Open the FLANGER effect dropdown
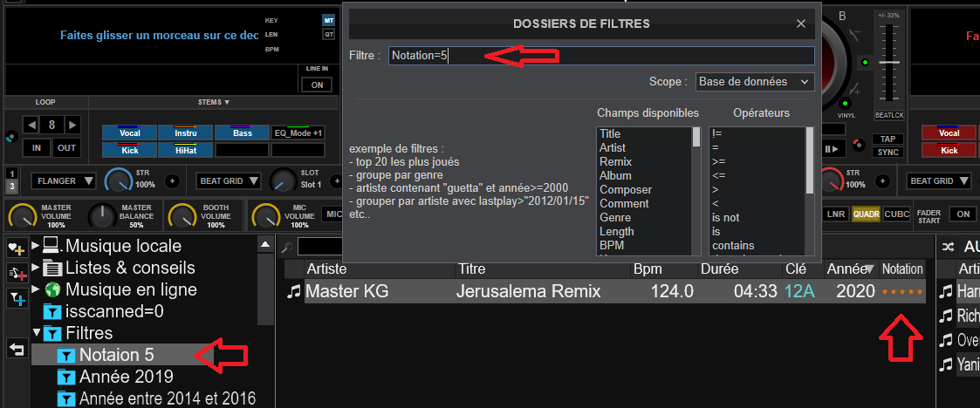 coord(63,181)
